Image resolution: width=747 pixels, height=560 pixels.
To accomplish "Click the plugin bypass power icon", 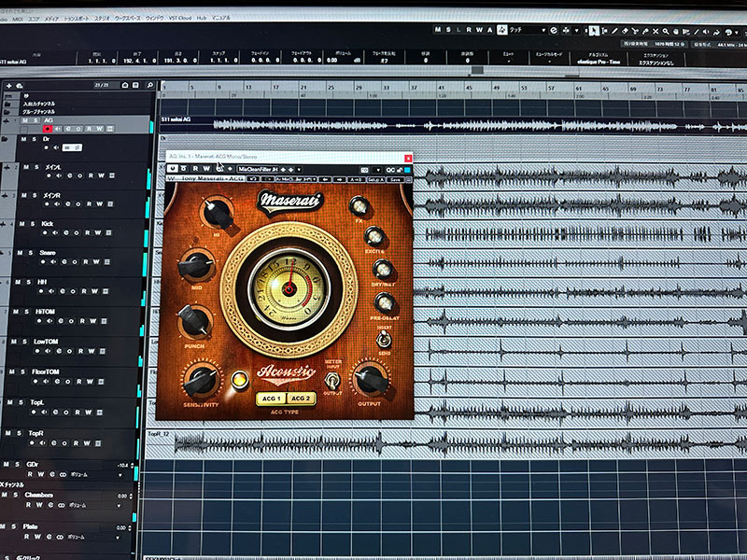I will (x=173, y=169).
